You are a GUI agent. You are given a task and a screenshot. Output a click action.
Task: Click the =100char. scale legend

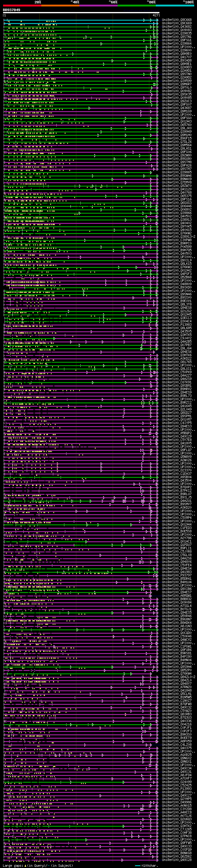point(146,866)
